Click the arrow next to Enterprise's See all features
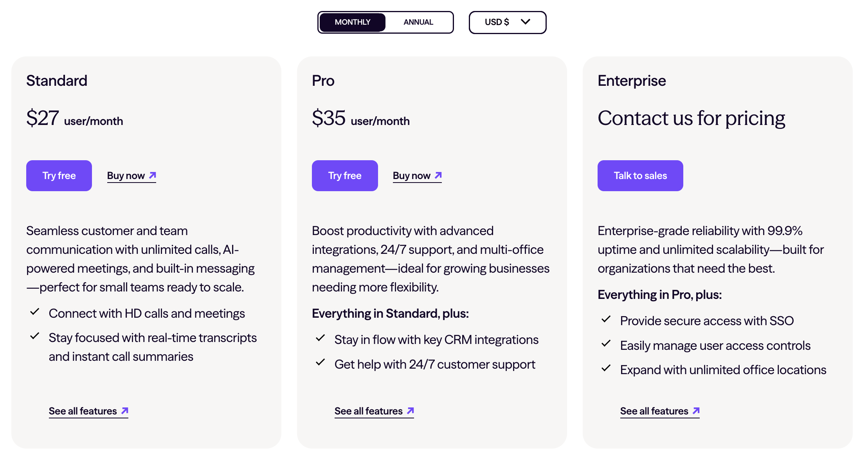This screenshot has height=456, width=868. [x=696, y=411]
